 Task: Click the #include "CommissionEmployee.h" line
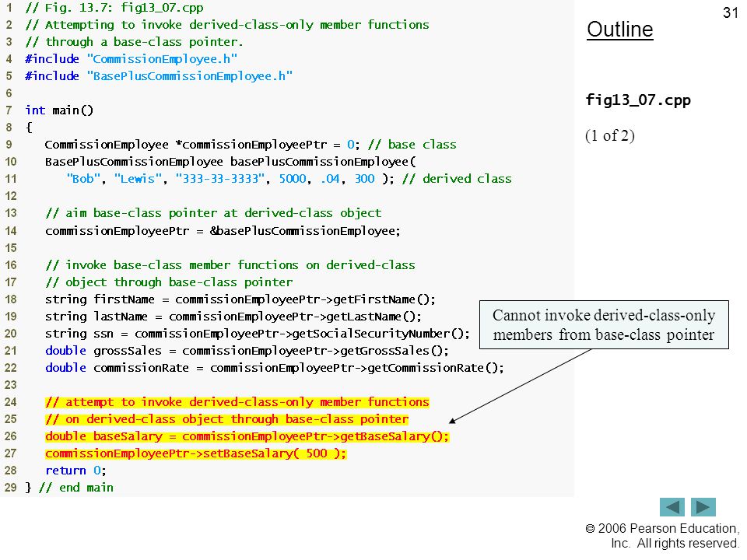(x=131, y=59)
